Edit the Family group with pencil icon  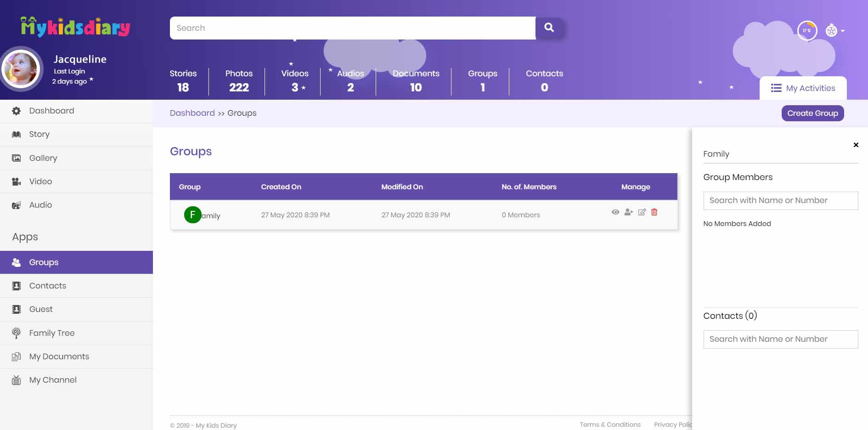[x=642, y=212]
